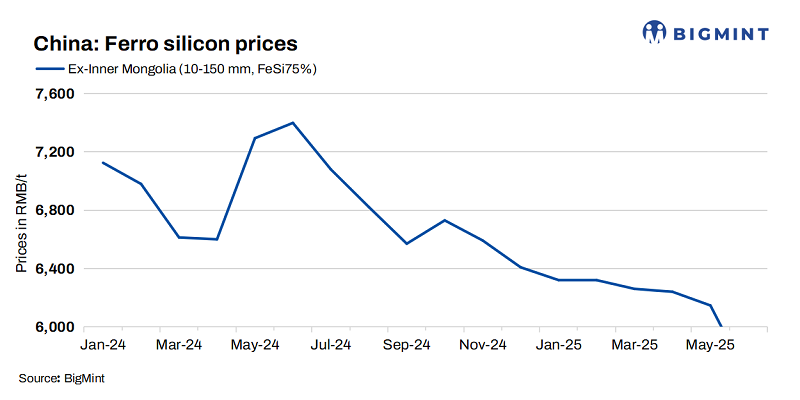Select the 7,200 y-axis label
The width and height of the screenshot is (800, 400).
pos(56,152)
